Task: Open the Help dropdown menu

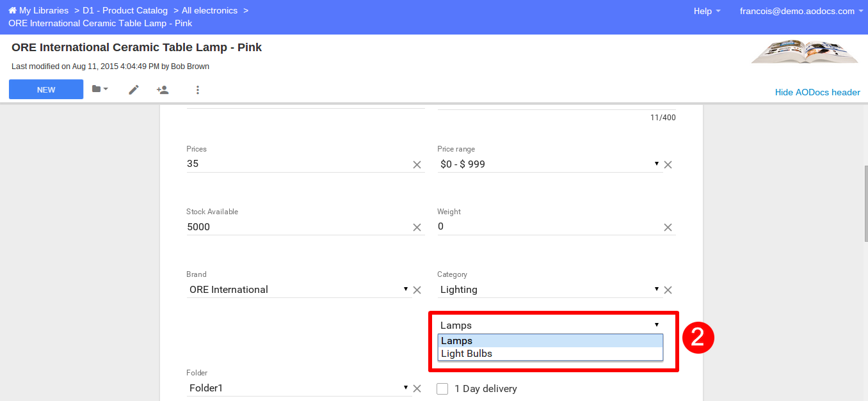Action: coord(707,11)
